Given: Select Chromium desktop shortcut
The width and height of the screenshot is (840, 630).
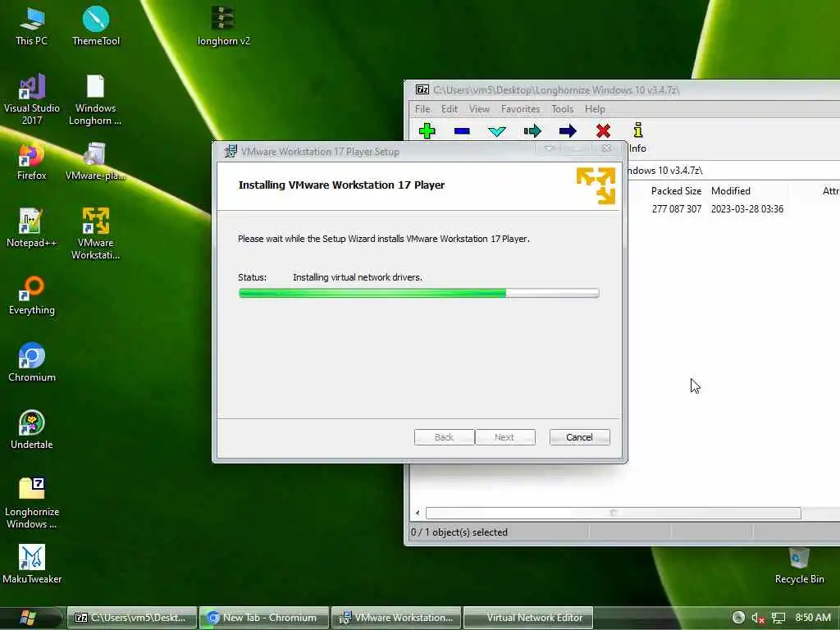Looking at the screenshot, I should pos(32,362).
